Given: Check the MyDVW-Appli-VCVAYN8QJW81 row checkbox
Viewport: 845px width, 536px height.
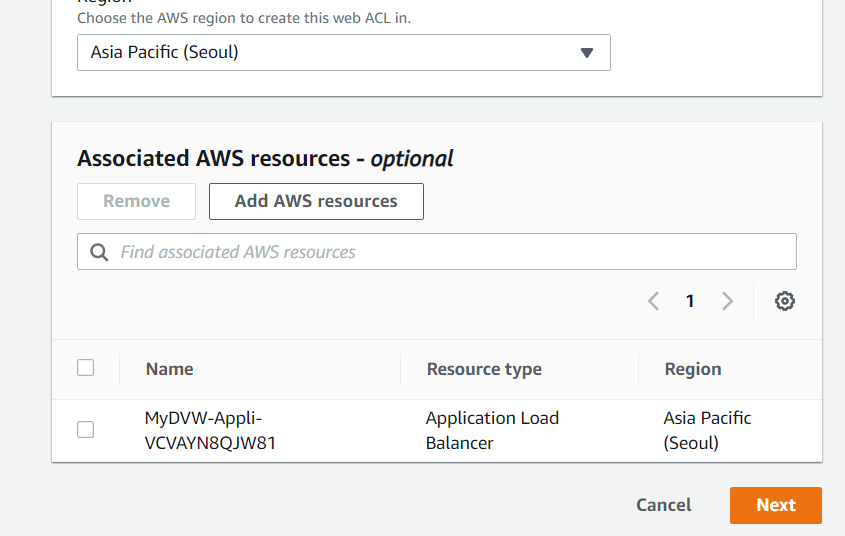Looking at the screenshot, I should pyautogui.click(x=86, y=429).
